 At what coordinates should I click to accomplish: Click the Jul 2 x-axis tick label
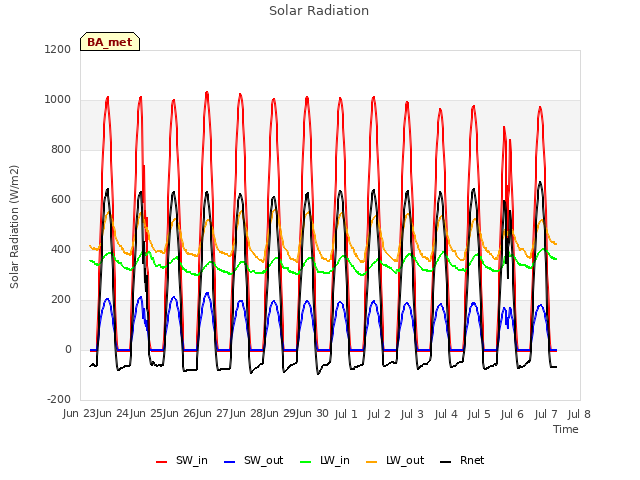(x=379, y=414)
